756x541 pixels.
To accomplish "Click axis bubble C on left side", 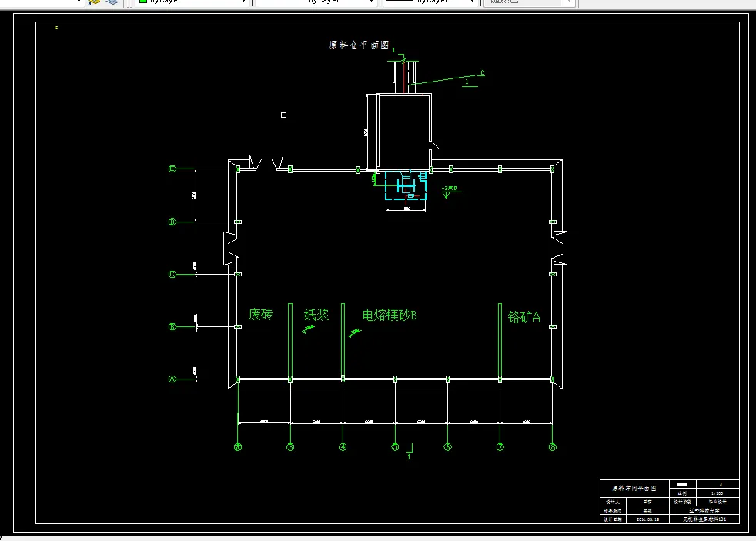I will 172,275.
